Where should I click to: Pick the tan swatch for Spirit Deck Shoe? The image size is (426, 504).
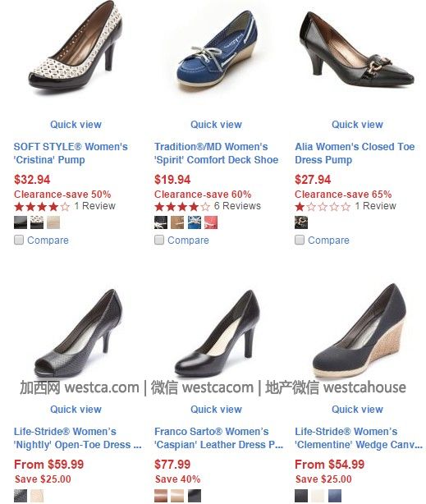point(177,222)
